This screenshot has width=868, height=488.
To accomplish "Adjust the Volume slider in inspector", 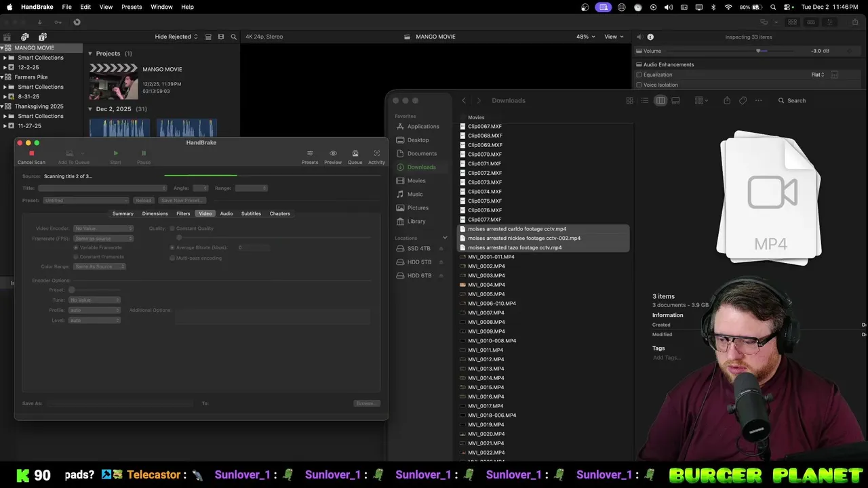I will click(759, 51).
